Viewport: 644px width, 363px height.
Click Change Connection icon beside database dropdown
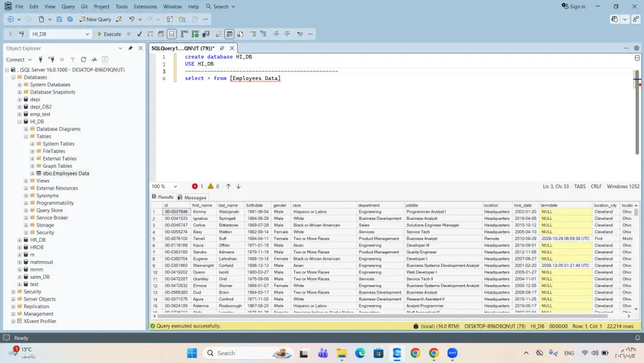tap(21, 34)
